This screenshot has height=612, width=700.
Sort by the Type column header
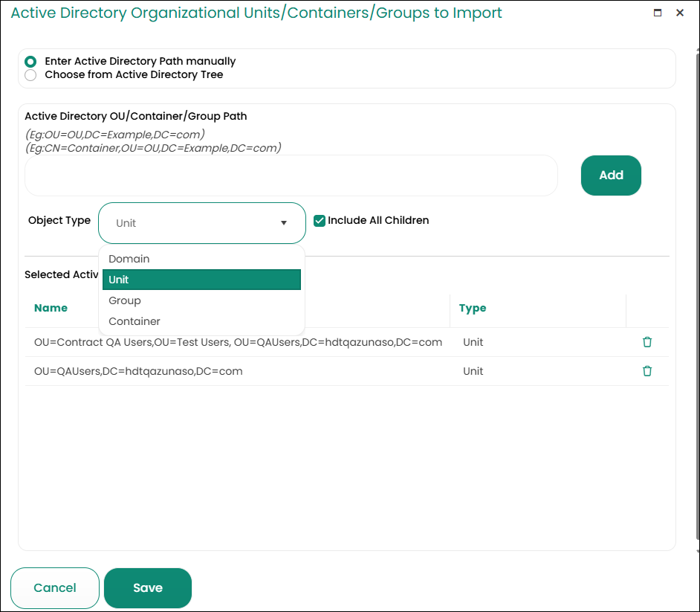click(x=473, y=308)
